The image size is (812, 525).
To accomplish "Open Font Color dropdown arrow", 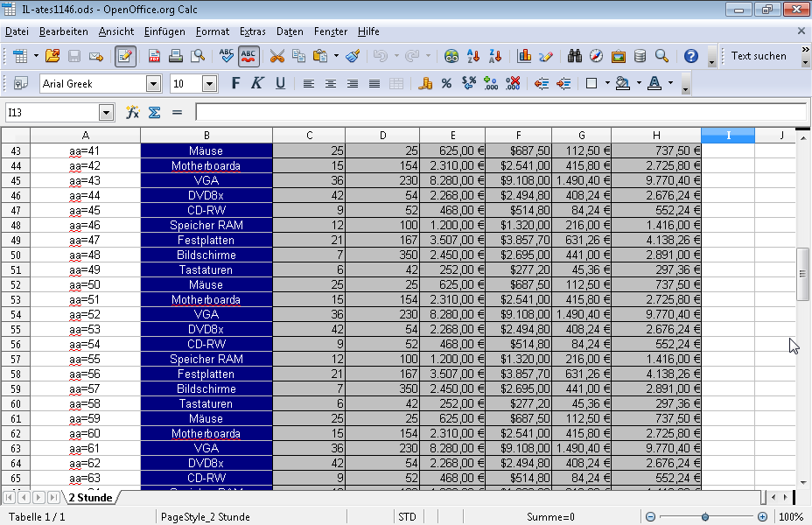I will click(x=670, y=83).
